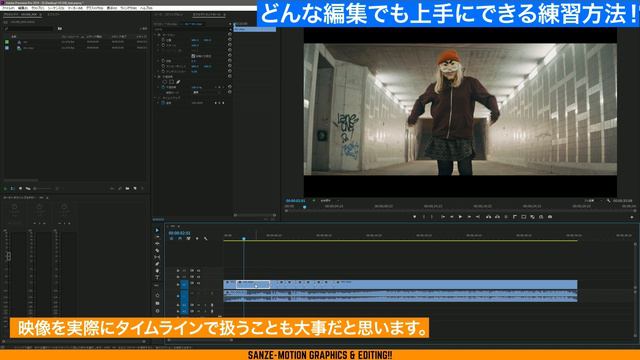640x360 pixels.
Task: Collapse the Motion effect group
Action: (156, 35)
